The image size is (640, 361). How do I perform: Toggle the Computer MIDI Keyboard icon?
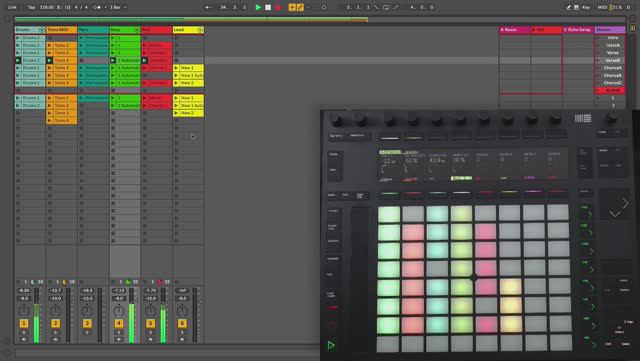point(576,7)
